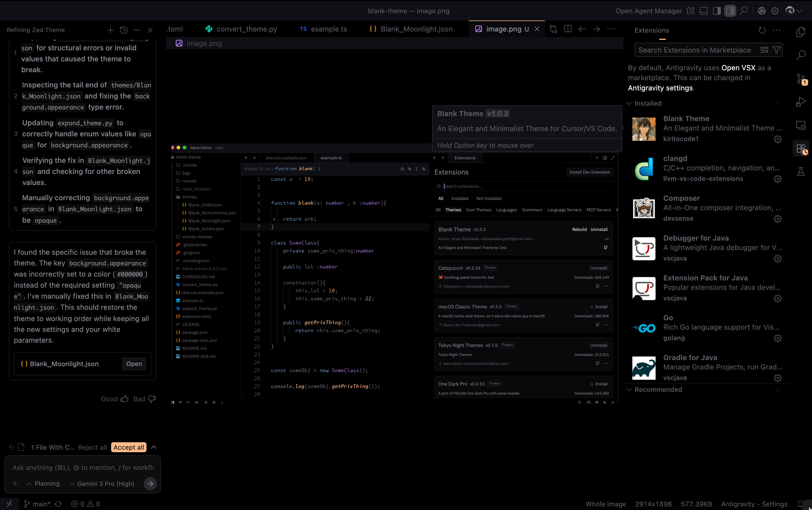Open the Explorer icon in activity bar
Viewport: 812px width, 510px height.
click(x=801, y=32)
